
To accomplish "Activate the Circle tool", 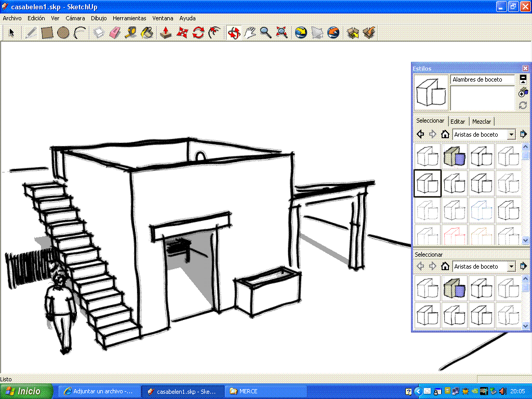I will 63,33.
